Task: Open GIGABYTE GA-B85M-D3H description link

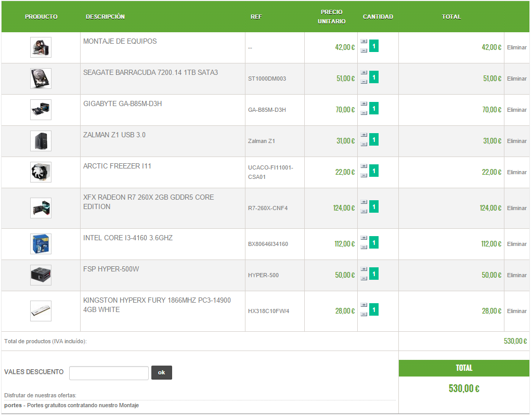Action: pyautogui.click(x=123, y=104)
